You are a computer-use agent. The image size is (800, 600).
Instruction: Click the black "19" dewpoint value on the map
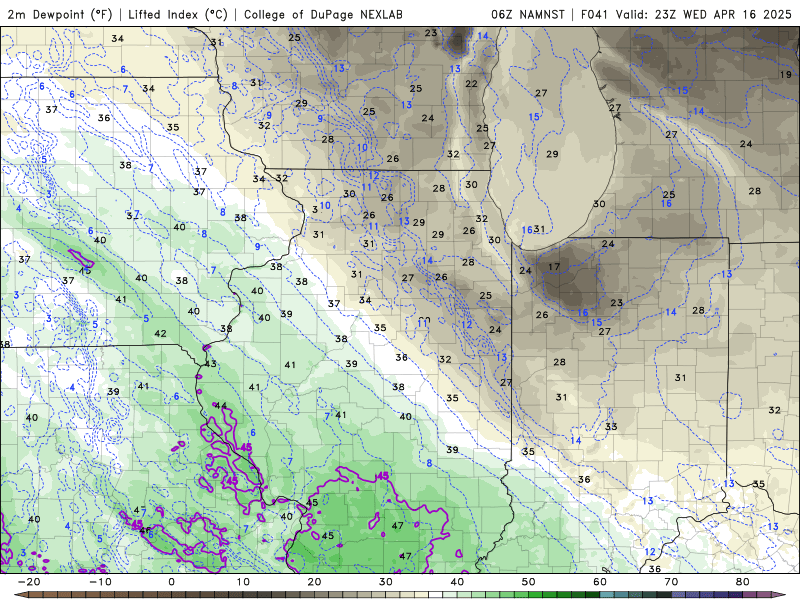tap(786, 74)
